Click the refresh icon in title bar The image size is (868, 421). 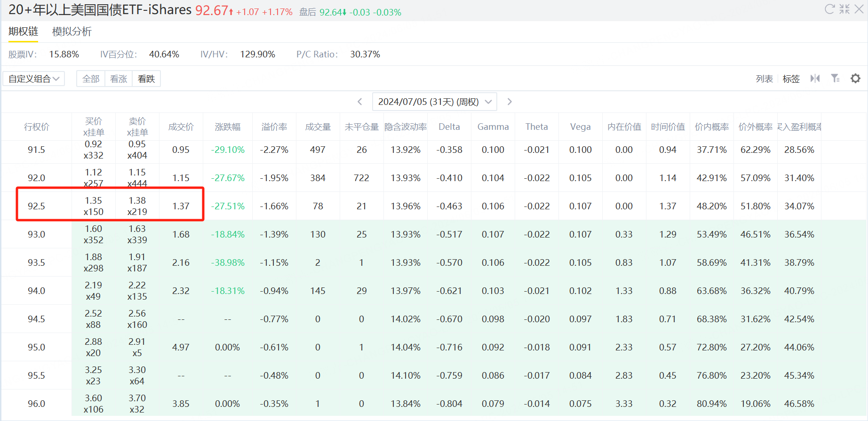[x=829, y=9]
